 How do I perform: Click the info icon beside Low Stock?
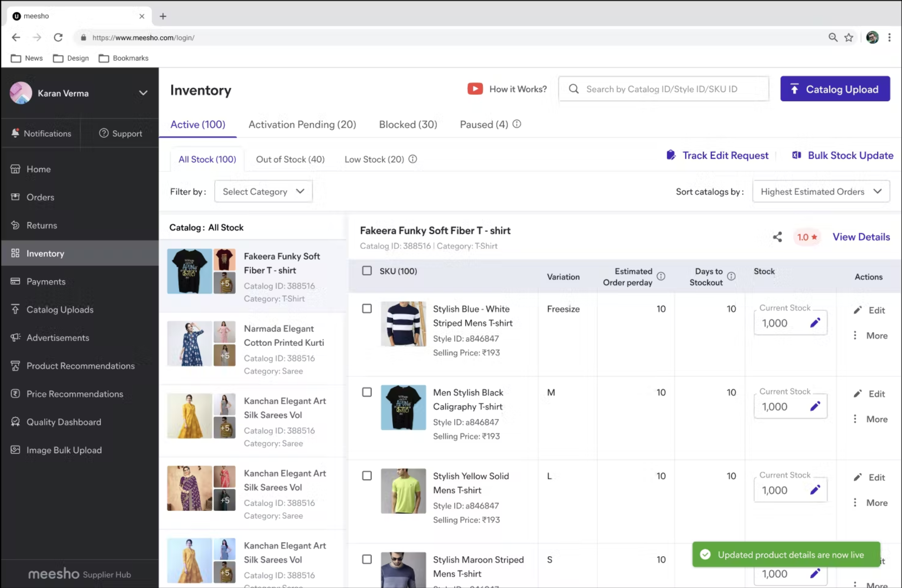[x=413, y=159]
